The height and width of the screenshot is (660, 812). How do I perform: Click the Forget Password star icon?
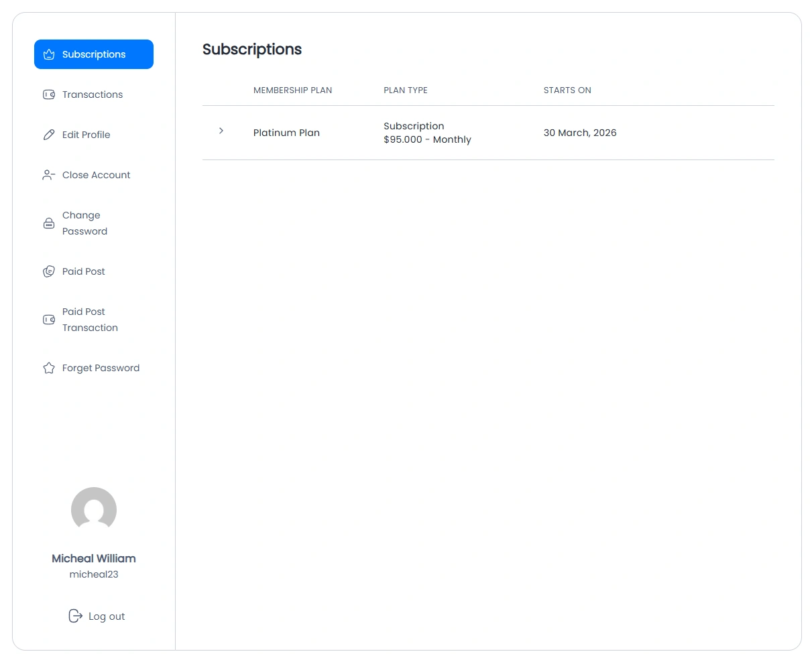point(48,367)
